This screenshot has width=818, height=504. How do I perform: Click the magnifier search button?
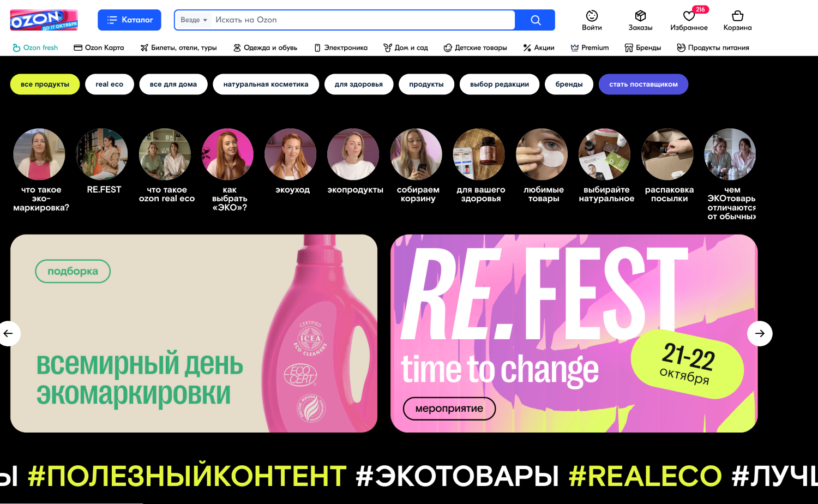point(536,20)
